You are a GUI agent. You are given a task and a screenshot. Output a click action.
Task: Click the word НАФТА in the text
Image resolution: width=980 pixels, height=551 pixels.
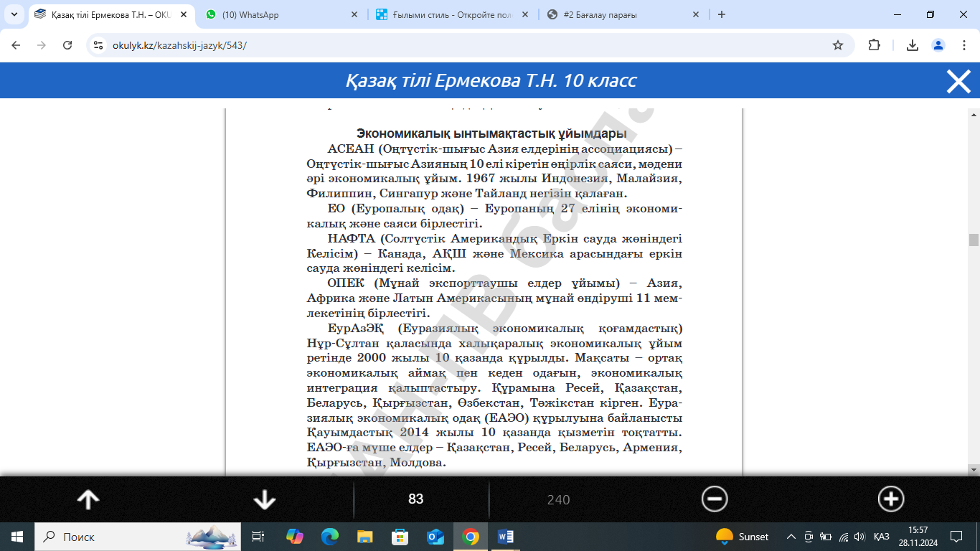[x=351, y=239]
